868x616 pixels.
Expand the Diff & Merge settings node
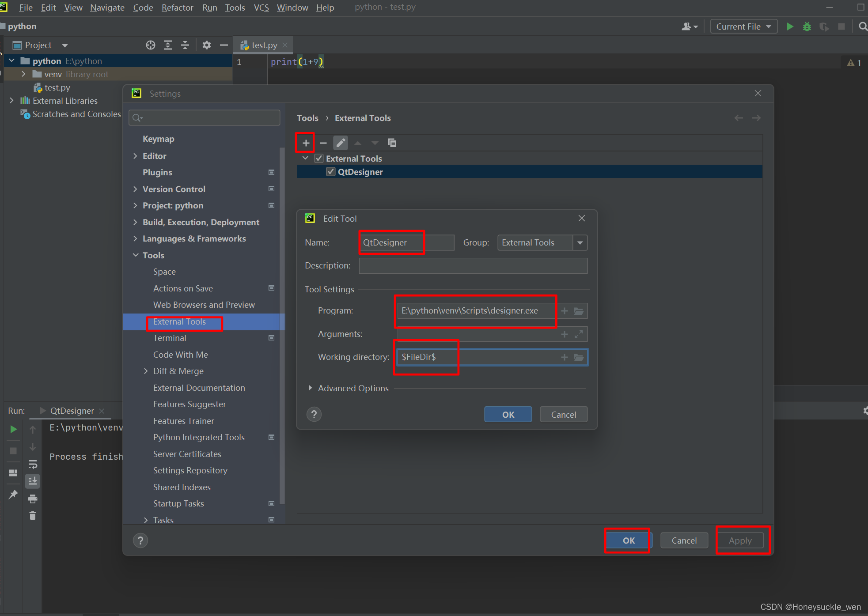click(146, 371)
